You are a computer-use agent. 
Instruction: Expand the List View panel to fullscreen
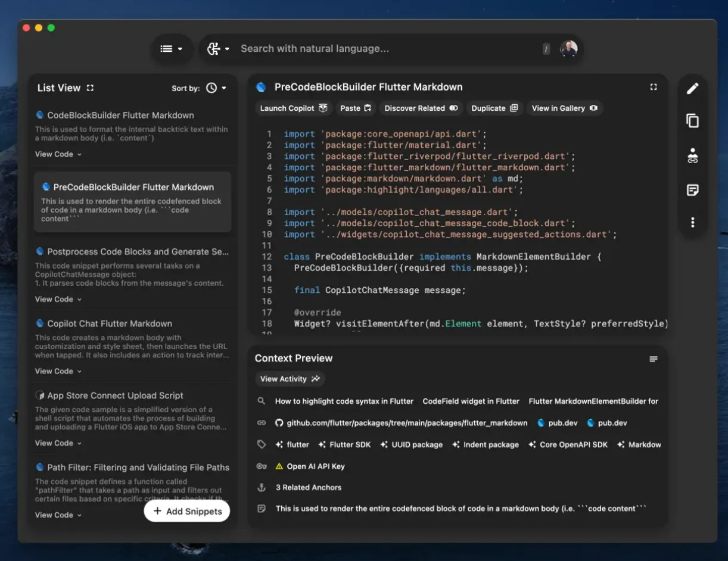[x=90, y=88]
